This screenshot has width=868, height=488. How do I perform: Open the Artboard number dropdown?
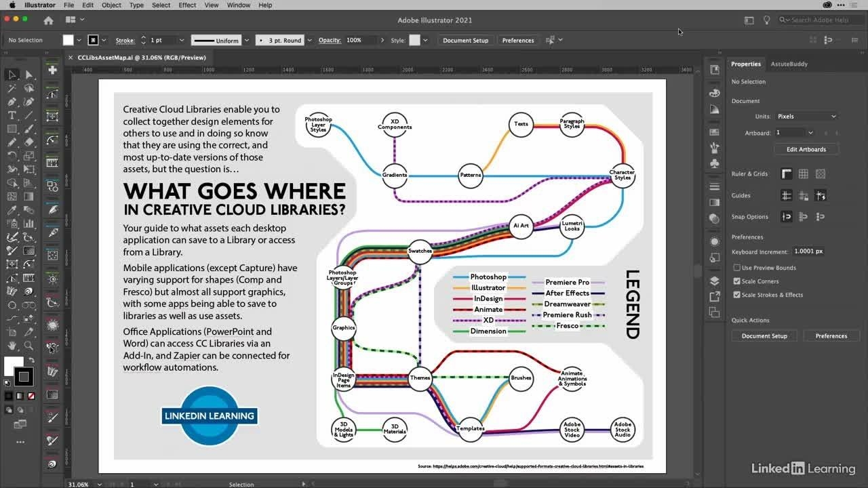(810, 133)
